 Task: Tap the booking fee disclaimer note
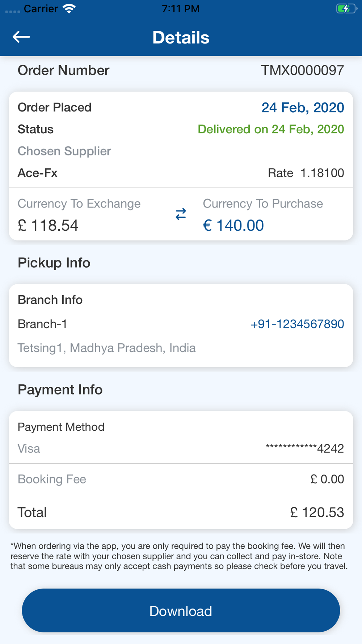(179, 556)
